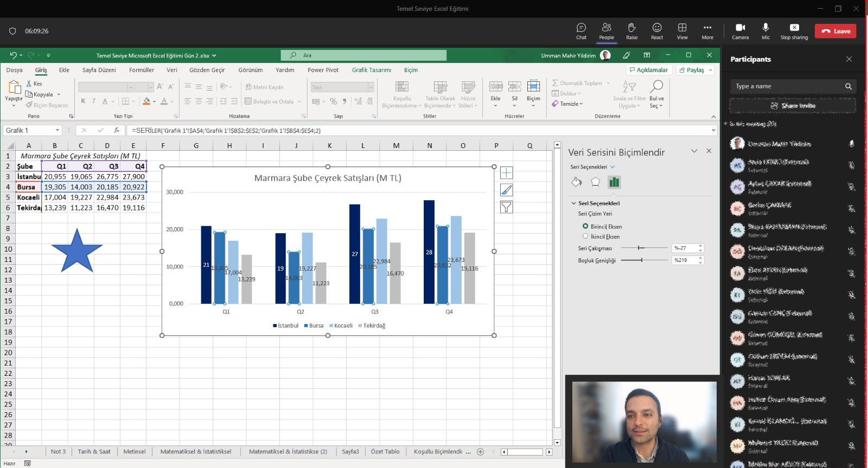Select the Fill & Line paint bucket icon
868x468 pixels.
coord(577,182)
